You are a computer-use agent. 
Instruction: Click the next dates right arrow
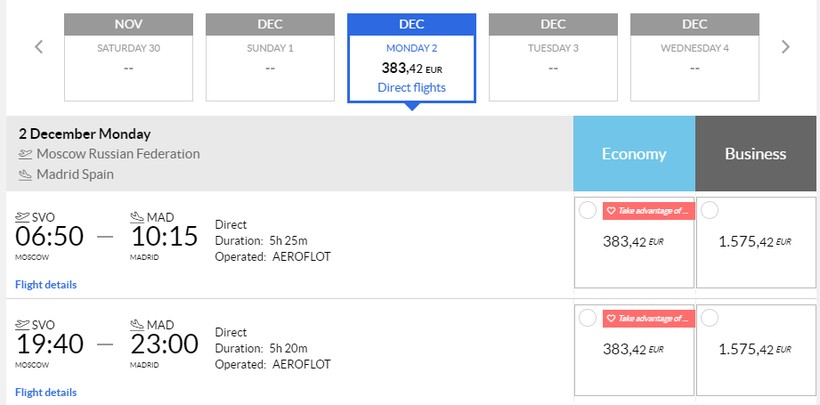785,47
